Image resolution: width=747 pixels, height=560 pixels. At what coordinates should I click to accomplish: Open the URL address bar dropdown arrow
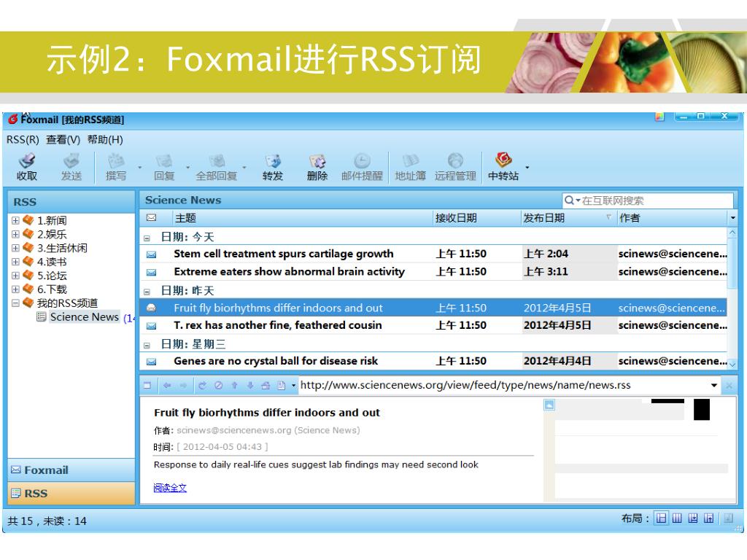click(713, 385)
